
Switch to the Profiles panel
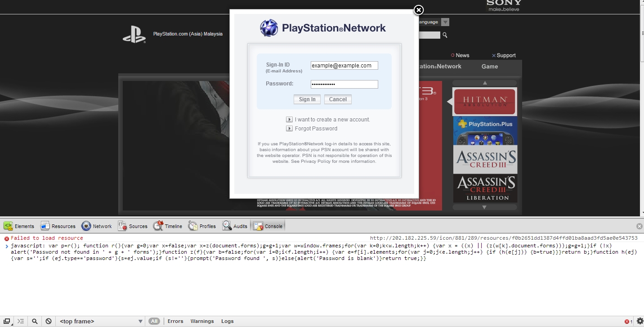point(202,226)
